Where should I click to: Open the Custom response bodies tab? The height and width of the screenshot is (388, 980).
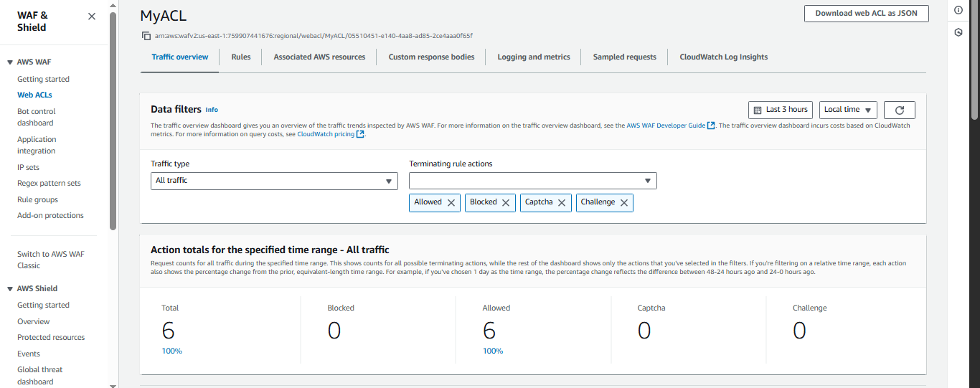pyautogui.click(x=431, y=57)
